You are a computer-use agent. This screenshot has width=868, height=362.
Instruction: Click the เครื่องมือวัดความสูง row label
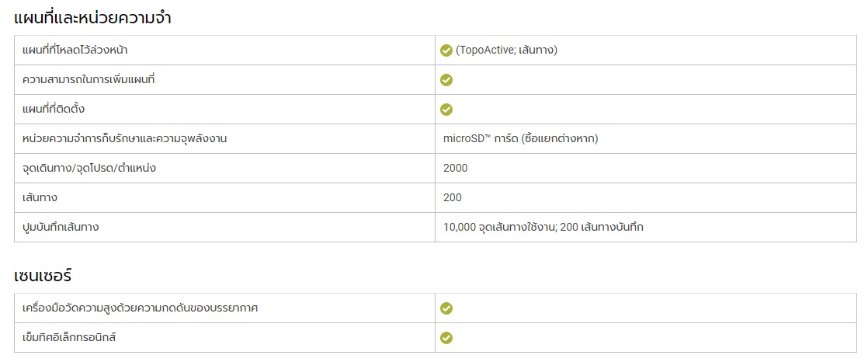point(140,308)
